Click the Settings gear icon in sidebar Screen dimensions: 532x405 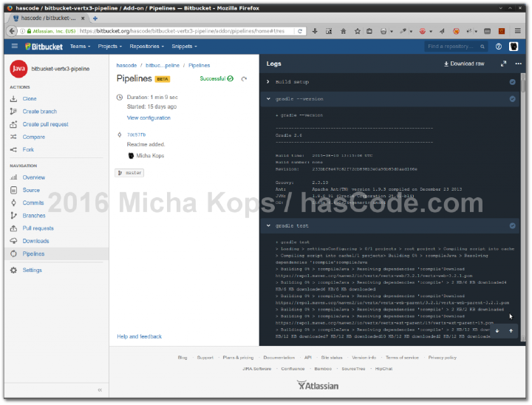pos(13,270)
